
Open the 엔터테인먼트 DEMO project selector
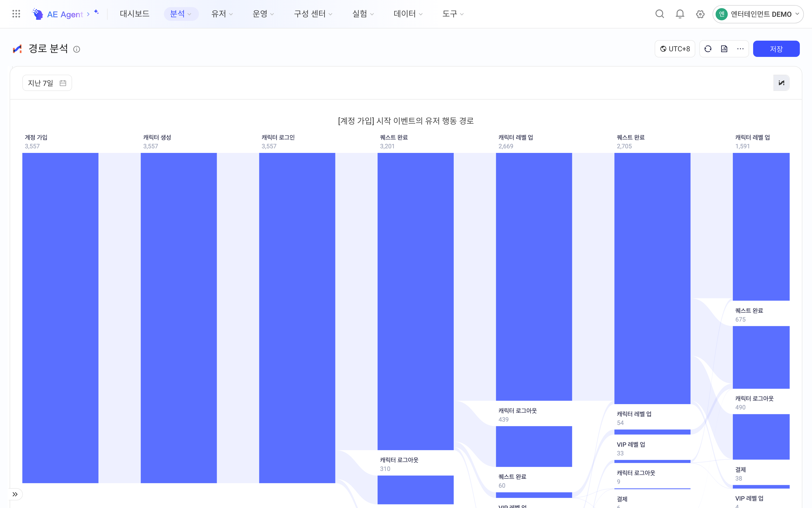tap(758, 14)
